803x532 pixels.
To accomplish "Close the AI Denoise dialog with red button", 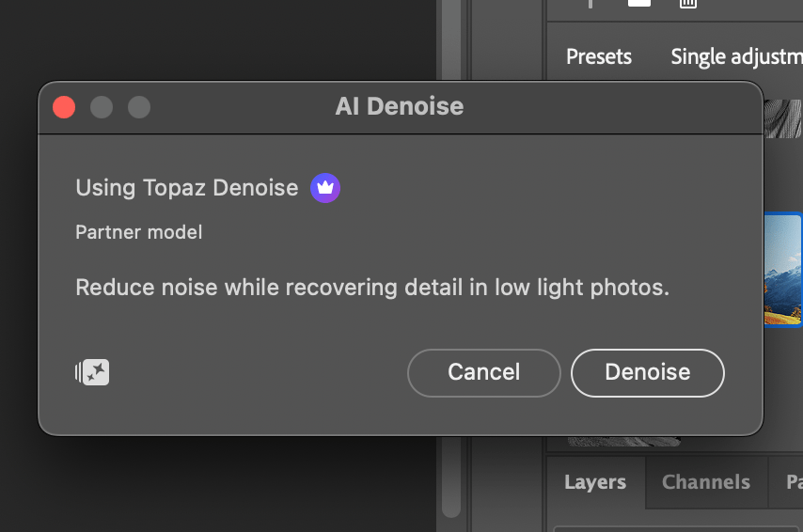I will 64,107.
